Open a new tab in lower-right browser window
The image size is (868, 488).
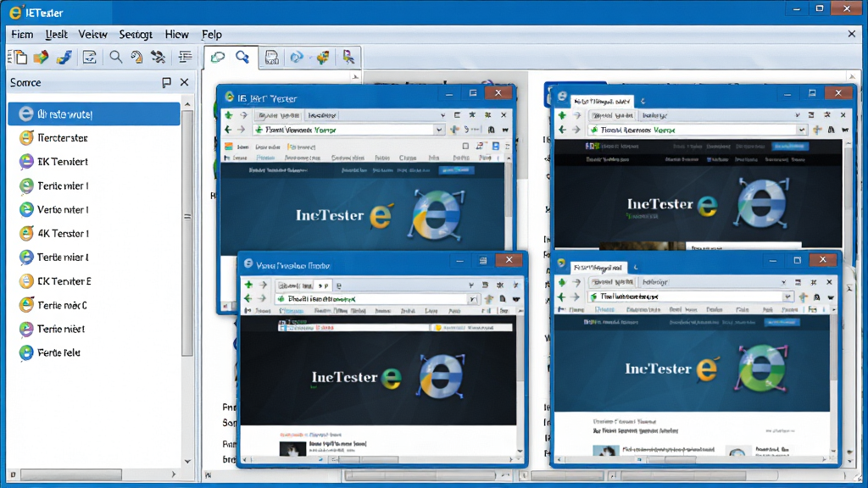pyautogui.click(x=636, y=268)
